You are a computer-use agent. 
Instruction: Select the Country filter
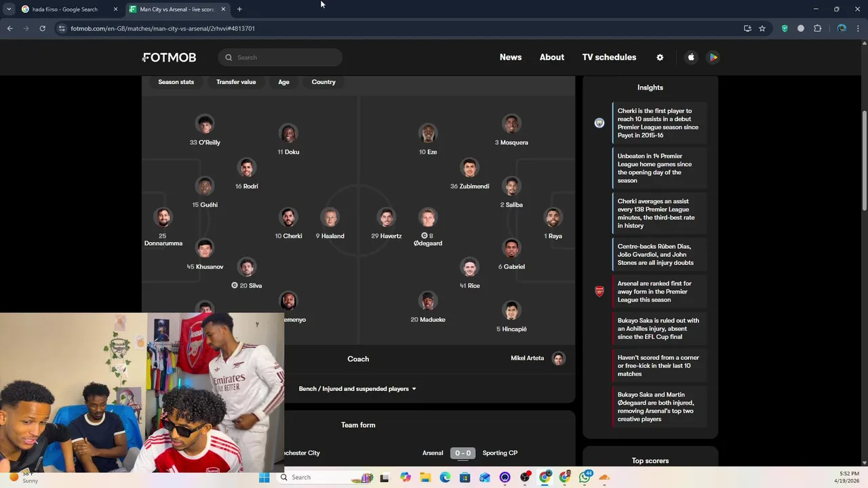point(323,82)
